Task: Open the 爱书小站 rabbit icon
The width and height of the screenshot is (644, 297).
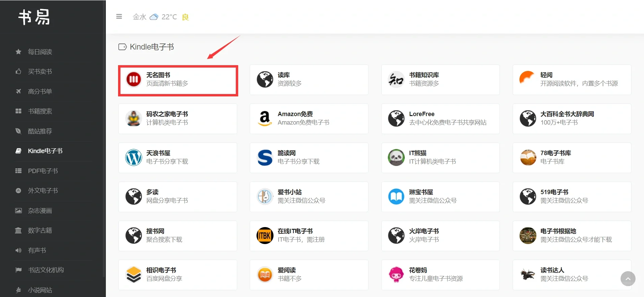Action: [x=265, y=197]
